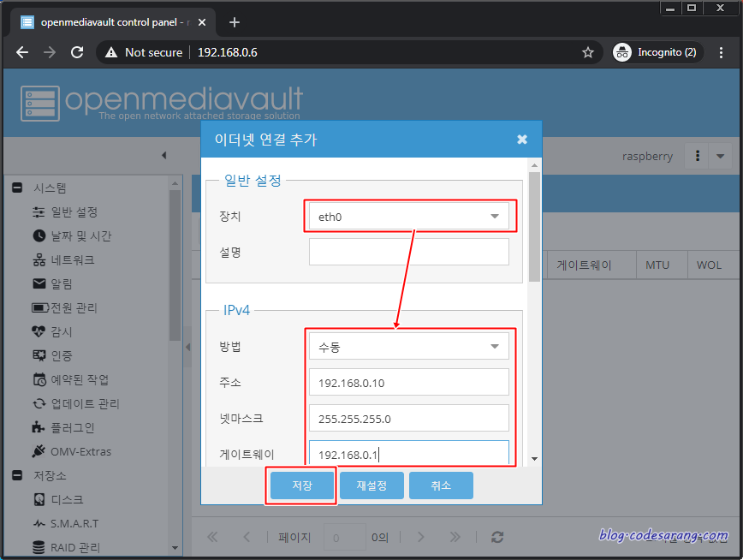Click the 게이트웨이 field with 192.168.0.1
Image resolution: width=743 pixels, height=560 pixels.
[x=409, y=453]
